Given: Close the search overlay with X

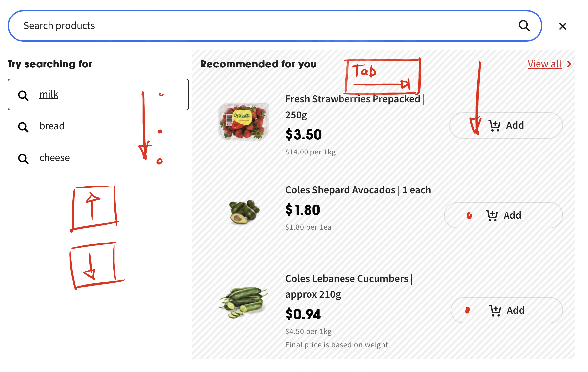Looking at the screenshot, I should pos(563,26).
